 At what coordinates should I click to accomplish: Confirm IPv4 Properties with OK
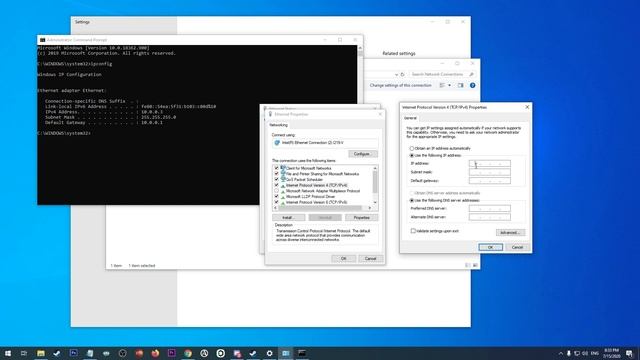tap(491, 247)
